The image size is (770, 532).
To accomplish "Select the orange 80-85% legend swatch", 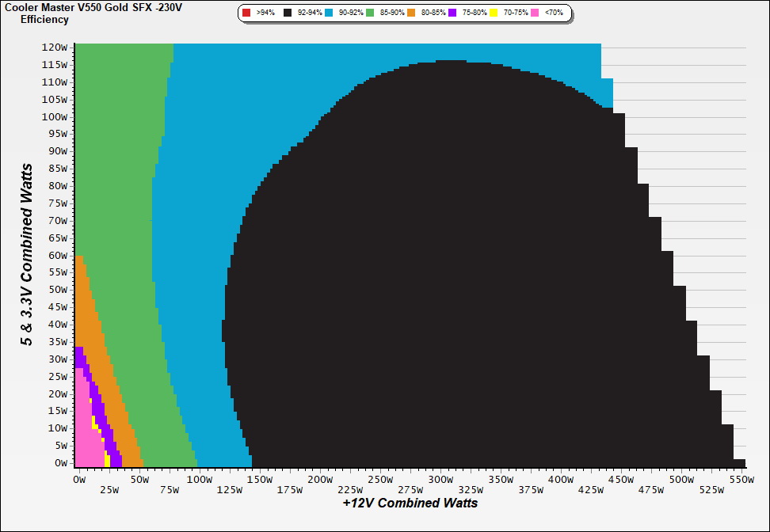I will tap(413, 13).
